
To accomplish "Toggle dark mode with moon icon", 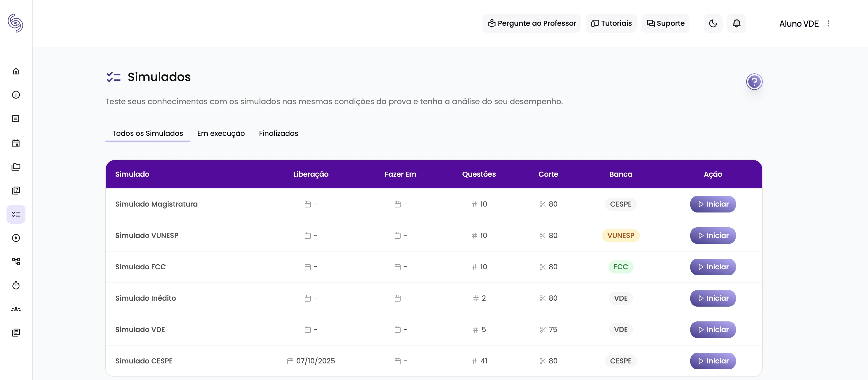I will (x=713, y=23).
